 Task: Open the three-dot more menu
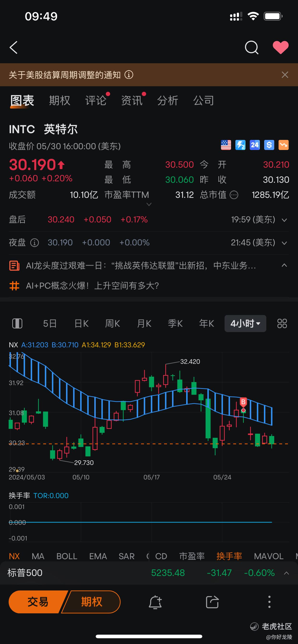click(x=269, y=602)
